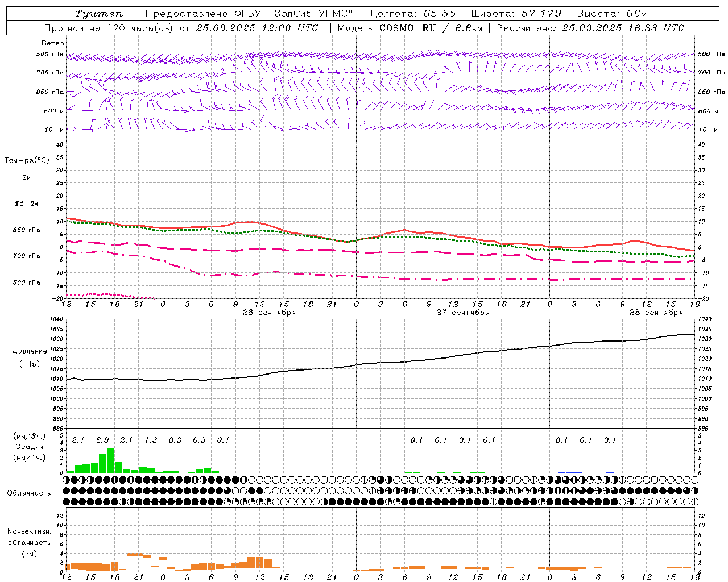Click the "Td 2м" dew point legend entry
The image size is (728, 582).
tap(26, 203)
